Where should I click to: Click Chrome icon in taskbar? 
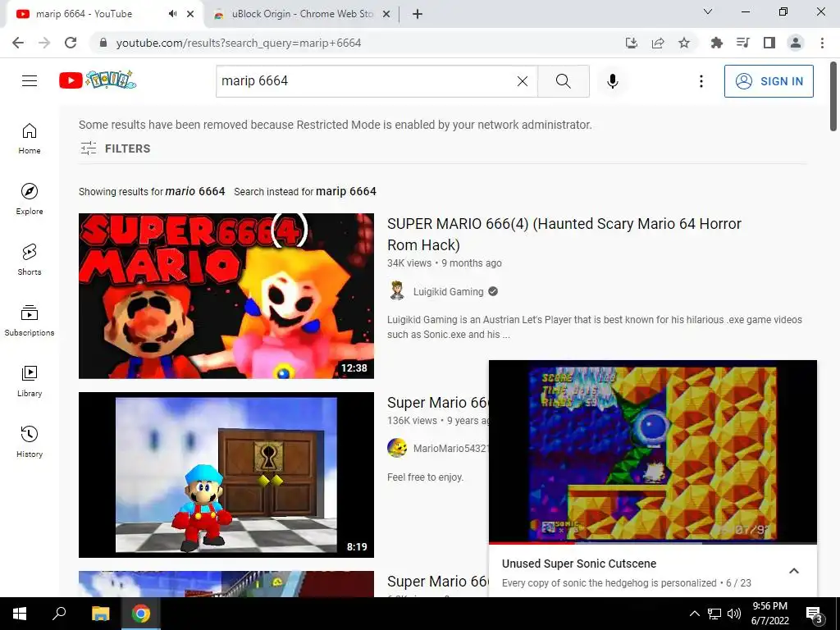tap(141, 614)
